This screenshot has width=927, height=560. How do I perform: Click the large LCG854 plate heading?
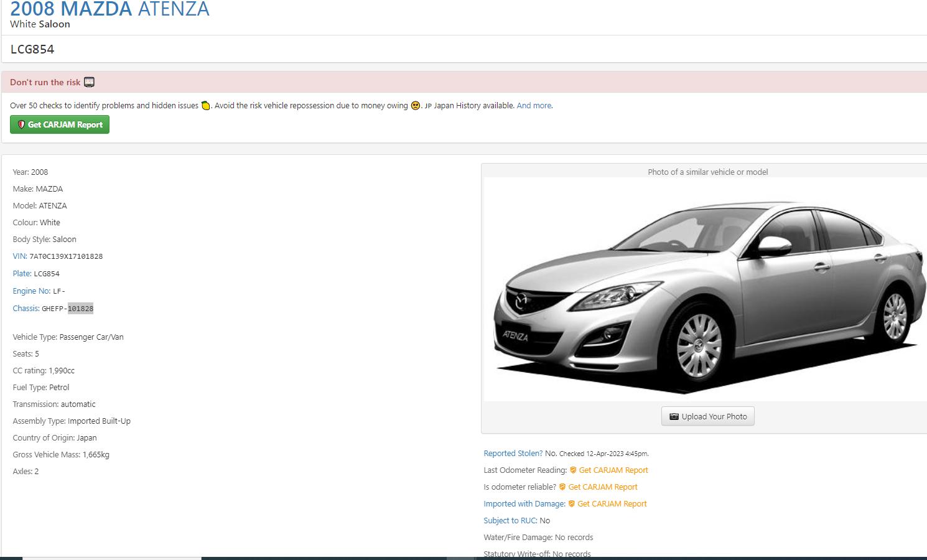click(32, 49)
